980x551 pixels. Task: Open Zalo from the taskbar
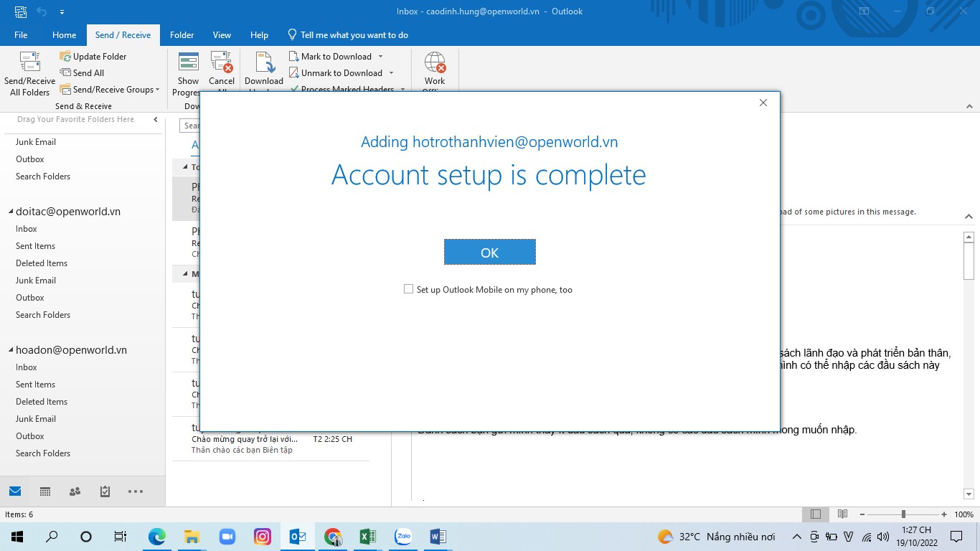[x=403, y=537]
